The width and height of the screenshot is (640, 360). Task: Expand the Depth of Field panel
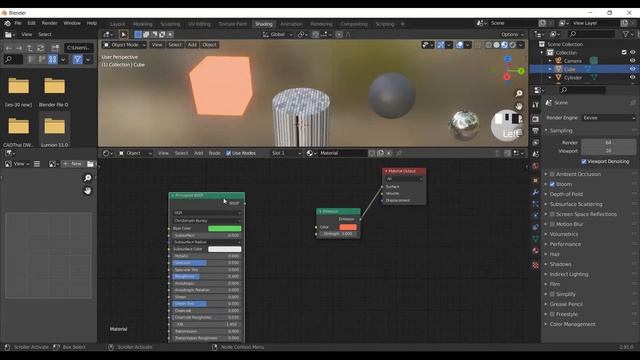(x=566, y=194)
